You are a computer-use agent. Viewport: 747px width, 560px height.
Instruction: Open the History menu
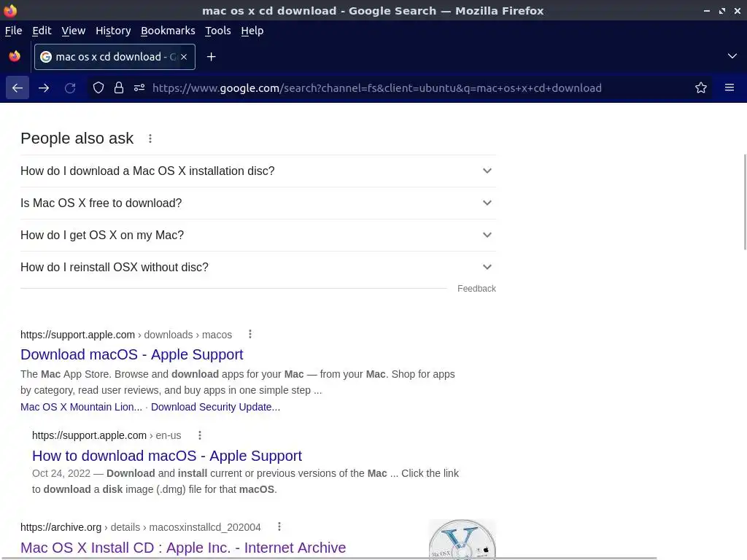point(113,31)
